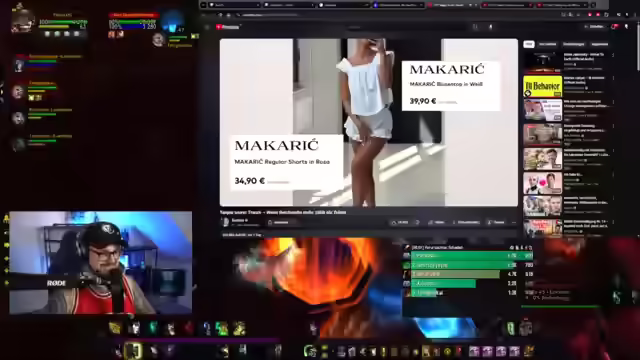Open the three-dot more options below video
Viewport: 640px width, 360px height.
tap(513, 222)
